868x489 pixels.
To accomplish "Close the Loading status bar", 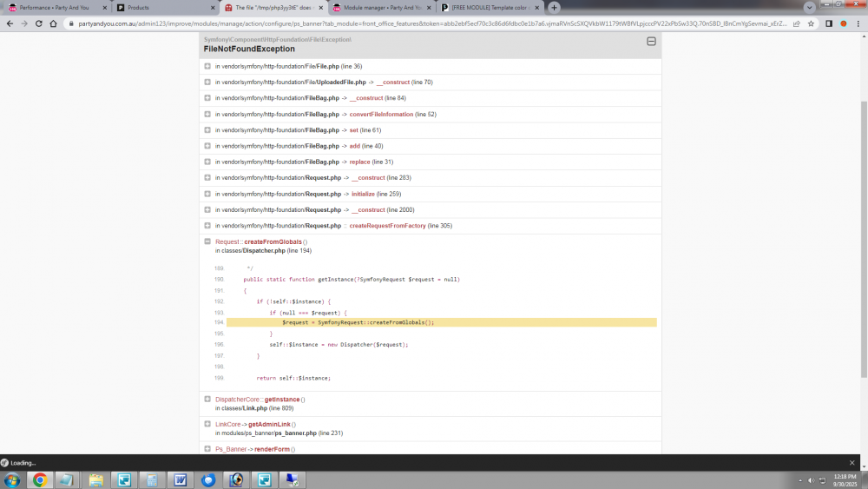I will 852,463.
